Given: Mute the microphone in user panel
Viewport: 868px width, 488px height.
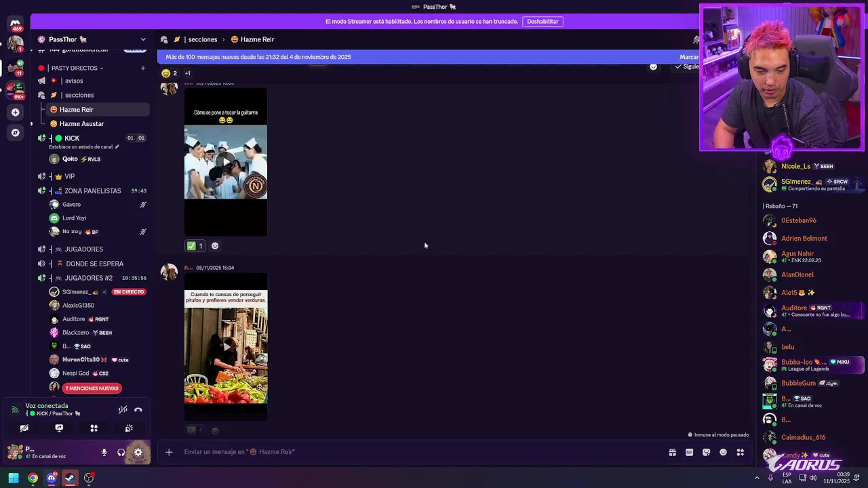Looking at the screenshot, I should coord(104,452).
